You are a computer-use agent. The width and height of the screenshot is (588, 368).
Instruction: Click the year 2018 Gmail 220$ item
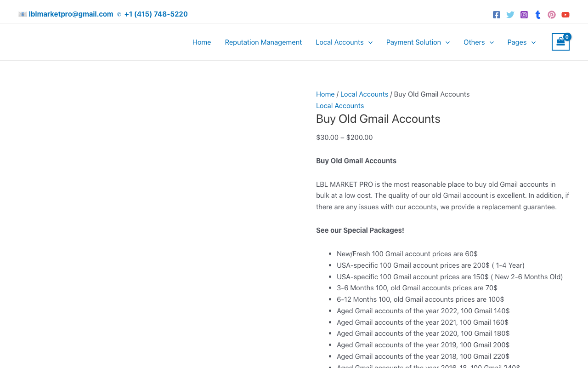point(423,356)
